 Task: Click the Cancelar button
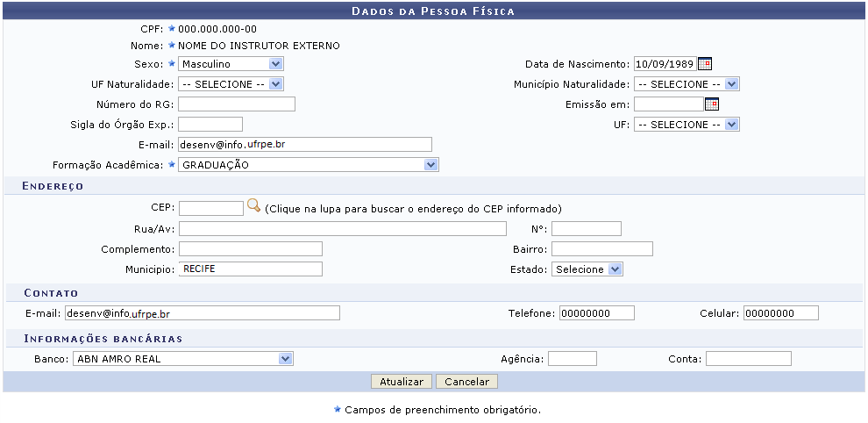pos(466,382)
